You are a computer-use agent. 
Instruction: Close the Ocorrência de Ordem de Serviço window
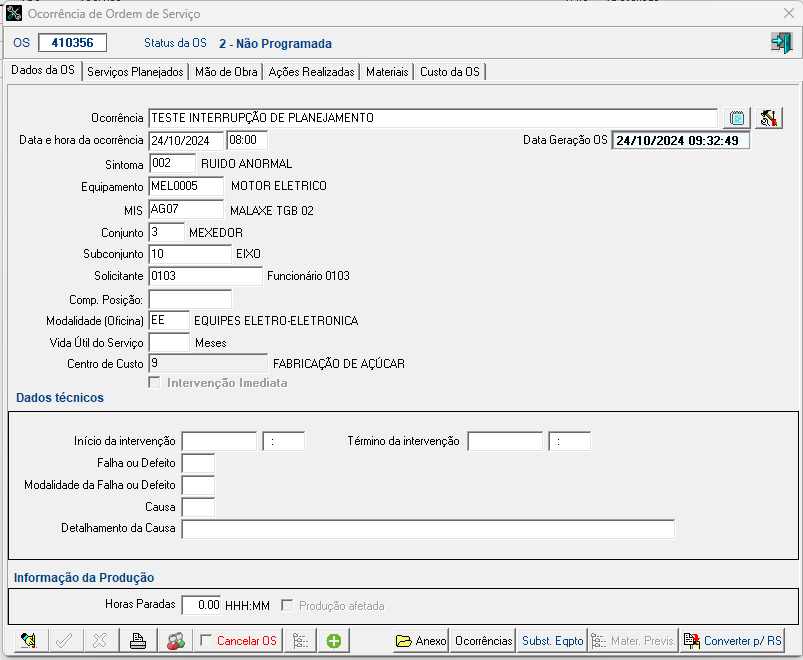pos(789,13)
